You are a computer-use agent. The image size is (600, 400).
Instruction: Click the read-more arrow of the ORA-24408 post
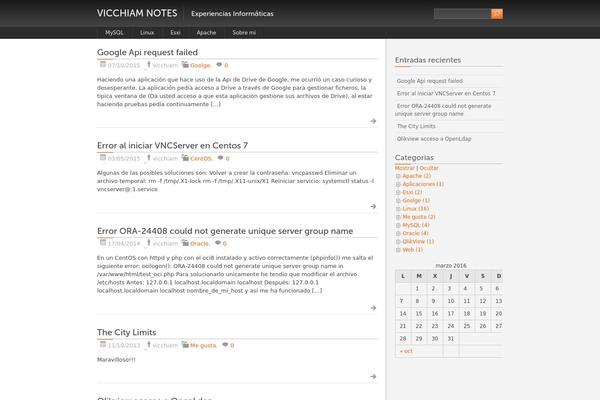click(373, 308)
